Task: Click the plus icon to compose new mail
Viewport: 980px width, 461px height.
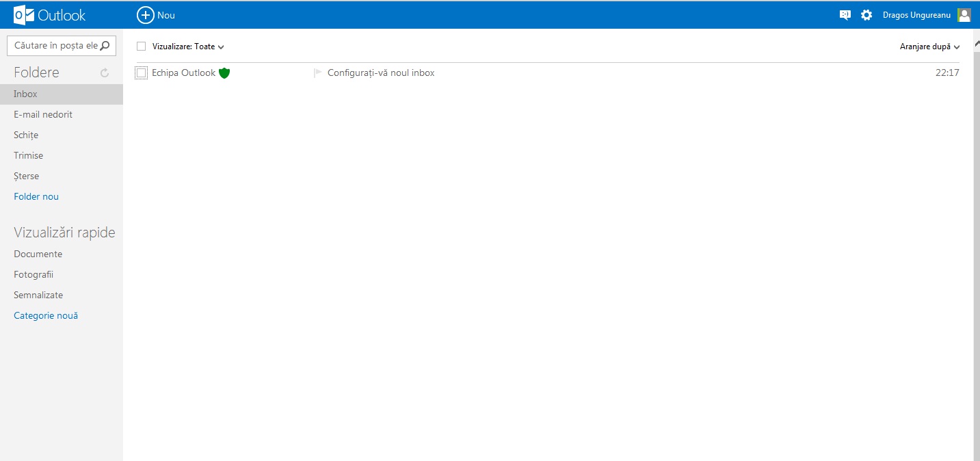Action: pyautogui.click(x=146, y=15)
